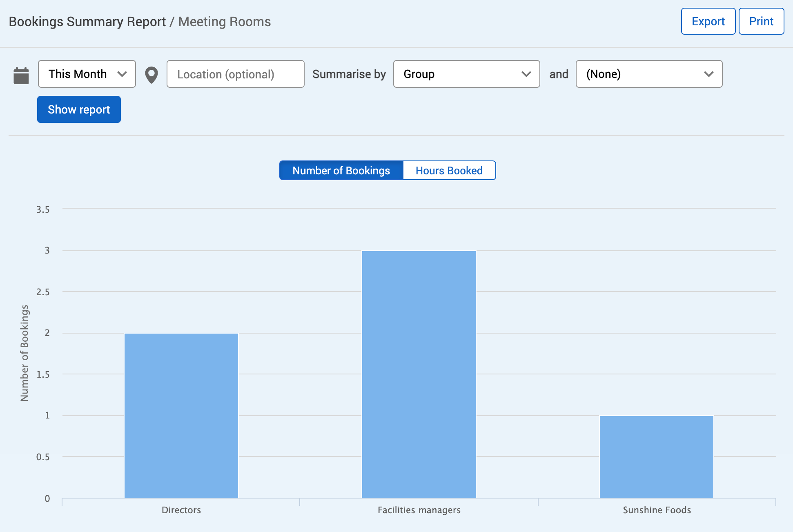This screenshot has width=793, height=532.
Task: Focus the Location (optional) input field
Action: point(235,74)
